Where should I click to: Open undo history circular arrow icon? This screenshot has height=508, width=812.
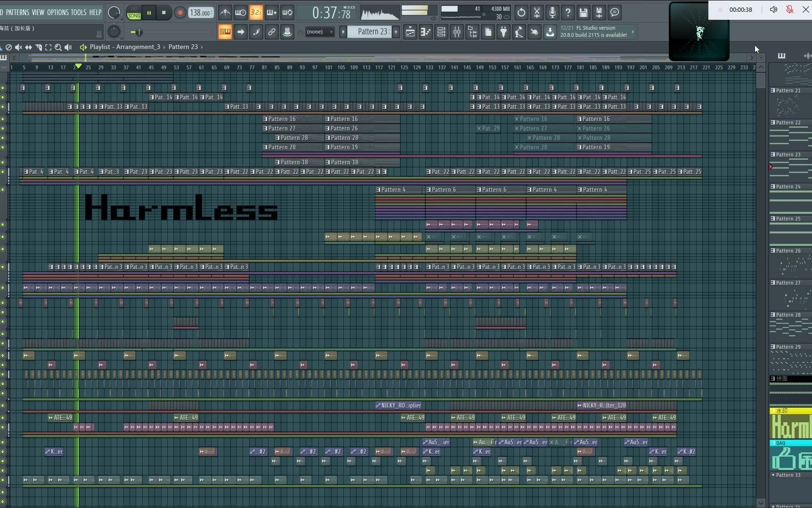521,13
